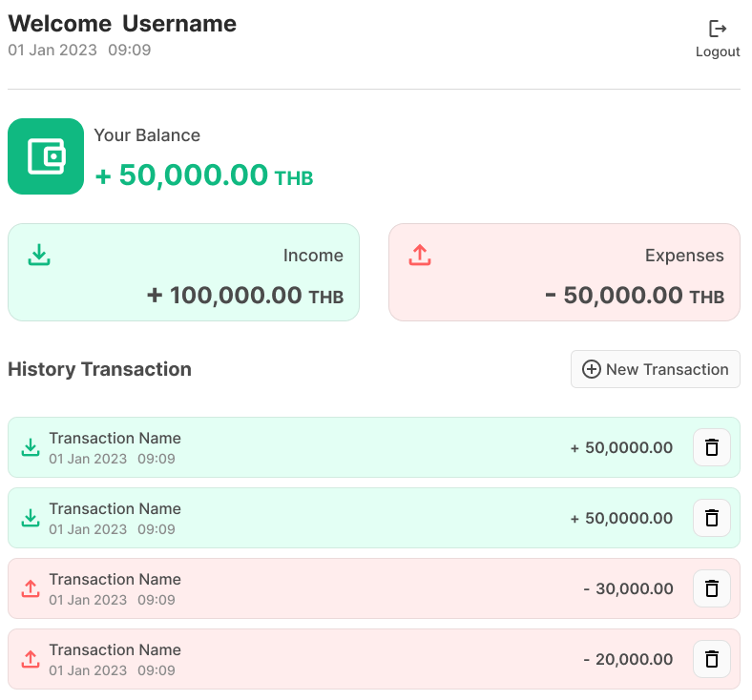Select the Income summary card amount +100,000.00 THB
The image size is (752, 700).
[x=245, y=295]
